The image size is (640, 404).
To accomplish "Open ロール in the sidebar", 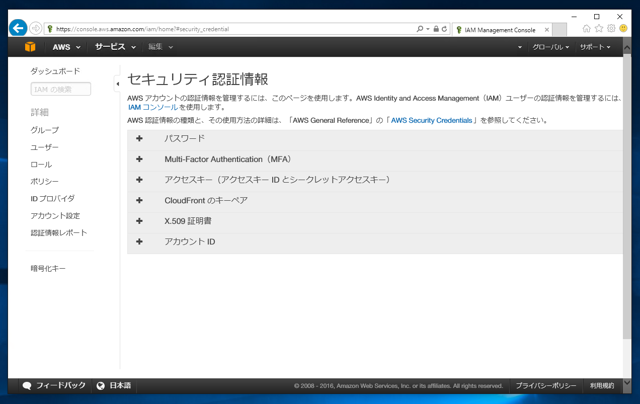I will coord(41,164).
